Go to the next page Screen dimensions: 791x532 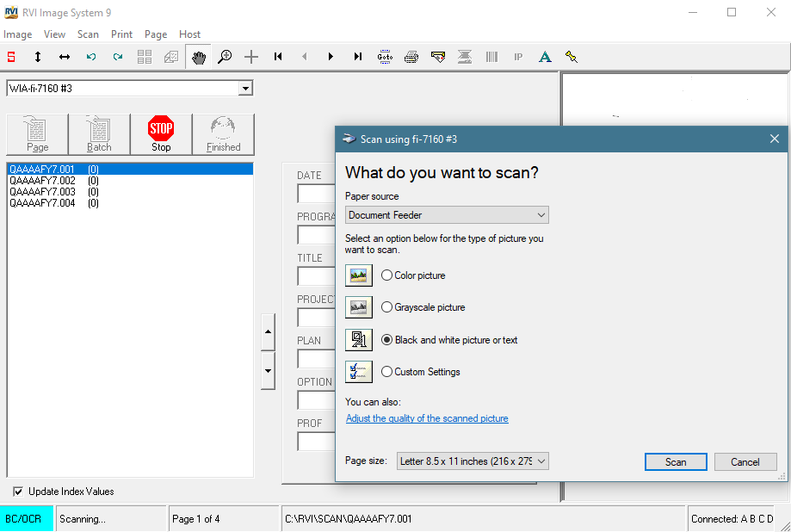click(x=331, y=57)
